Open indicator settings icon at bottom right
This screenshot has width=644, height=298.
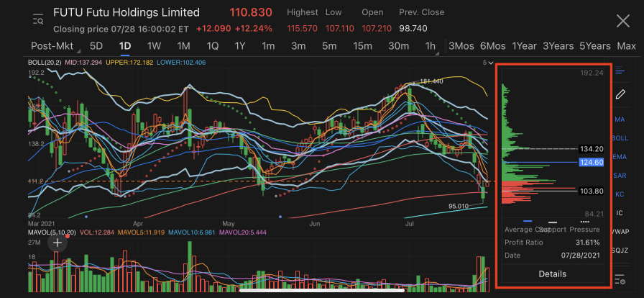620,279
